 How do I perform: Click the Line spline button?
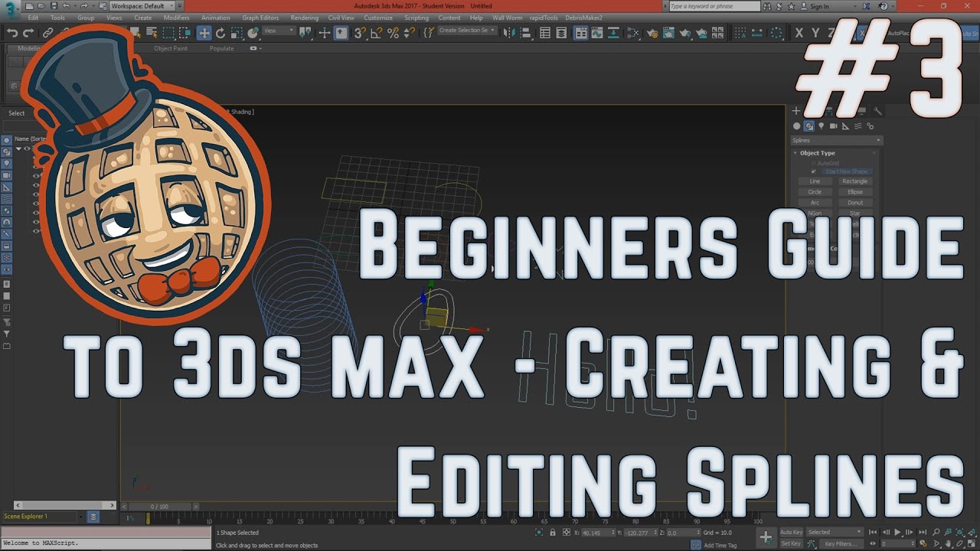click(x=815, y=181)
